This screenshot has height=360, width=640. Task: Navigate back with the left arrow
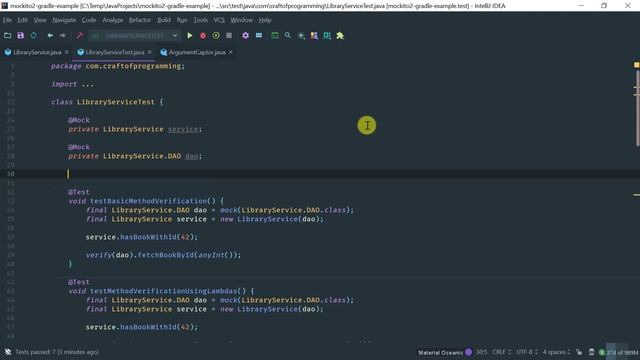(50, 36)
